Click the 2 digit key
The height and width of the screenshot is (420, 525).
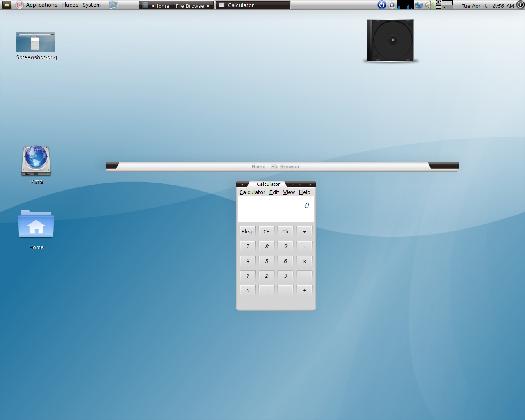(267, 276)
